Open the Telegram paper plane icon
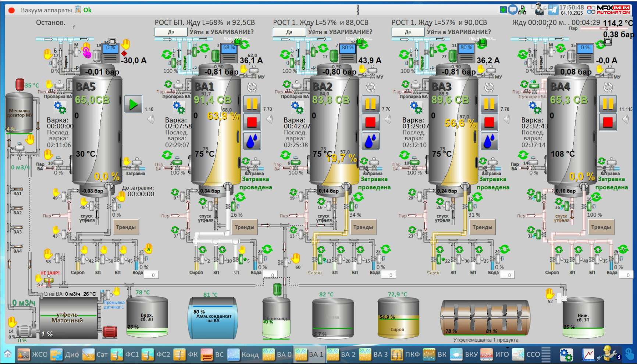This screenshot has width=637, height=364. click(553, 10)
